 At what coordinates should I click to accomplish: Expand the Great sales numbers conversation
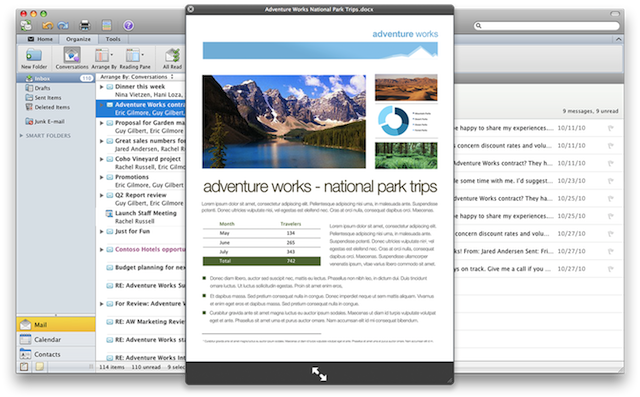coord(102,141)
